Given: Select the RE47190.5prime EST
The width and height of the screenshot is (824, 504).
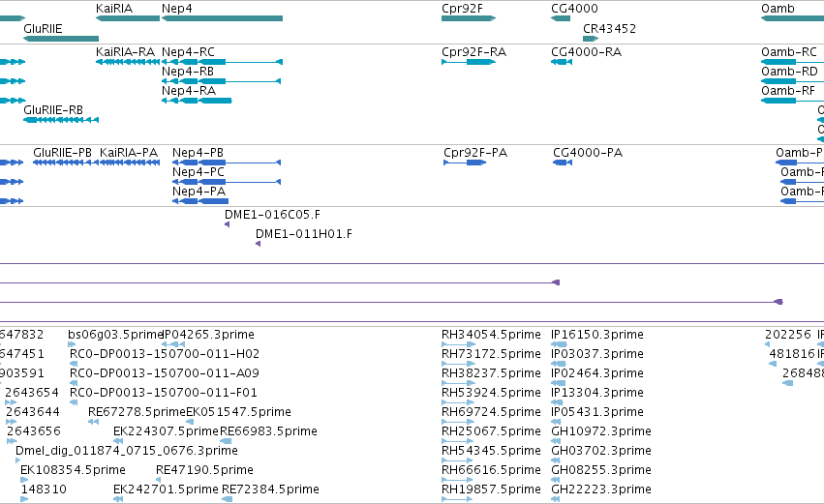Looking at the screenshot, I should pos(159,480).
